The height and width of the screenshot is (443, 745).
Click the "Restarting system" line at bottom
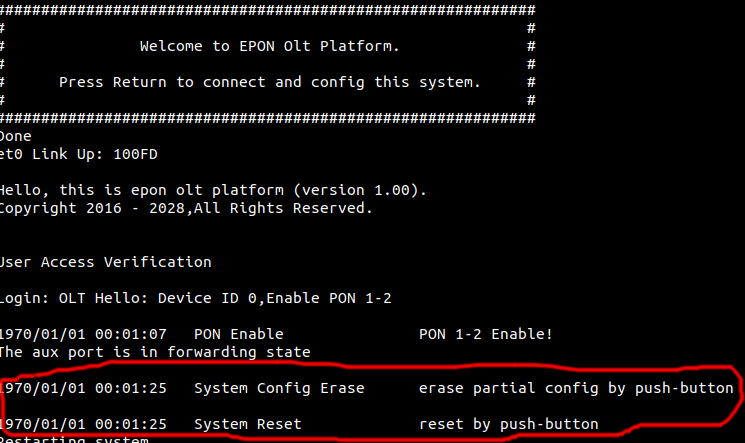click(x=74, y=439)
